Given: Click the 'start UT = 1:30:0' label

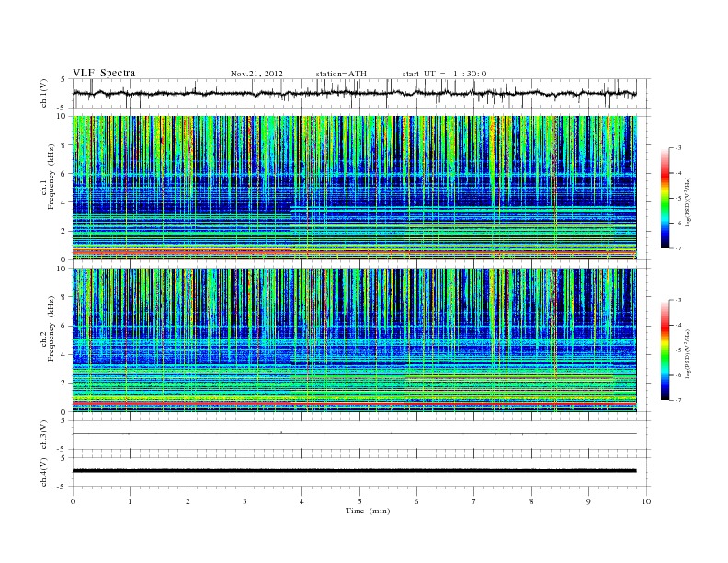Looking at the screenshot, I should [x=444, y=74].
